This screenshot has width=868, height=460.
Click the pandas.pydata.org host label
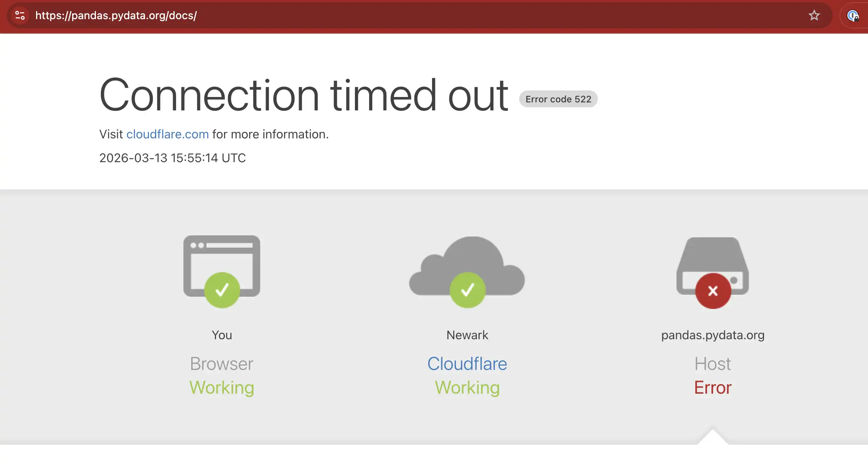coord(713,335)
